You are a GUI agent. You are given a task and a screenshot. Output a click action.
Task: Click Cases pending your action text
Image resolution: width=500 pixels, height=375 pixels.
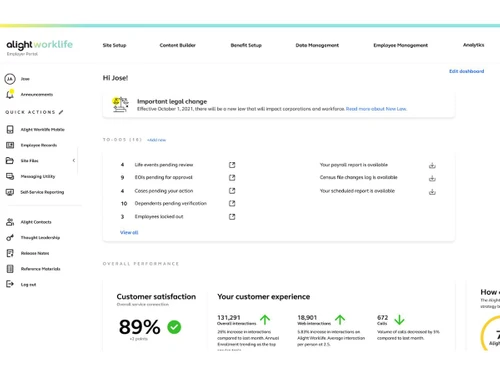[164, 191]
